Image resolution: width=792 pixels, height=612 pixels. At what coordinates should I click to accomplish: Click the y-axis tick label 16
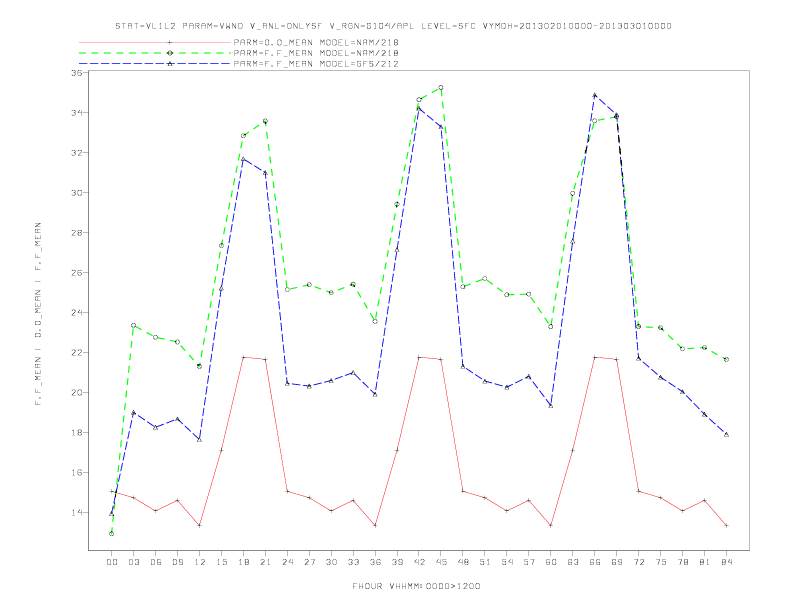77,473
